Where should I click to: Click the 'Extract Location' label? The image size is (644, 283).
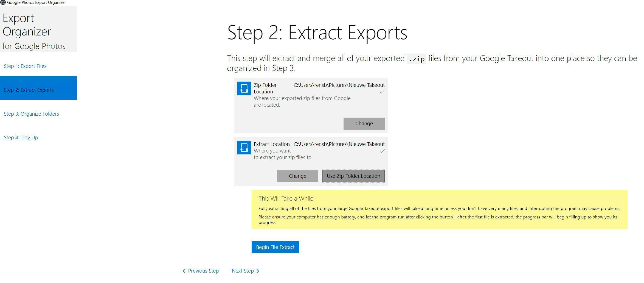point(272,144)
